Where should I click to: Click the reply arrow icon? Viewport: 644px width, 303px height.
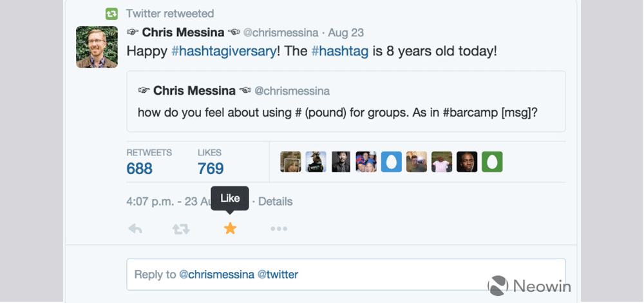(135, 229)
